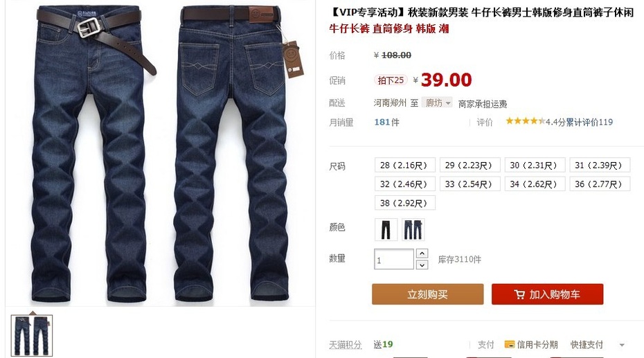Click the 加入购物车 add to cart button
This screenshot has width=644, height=358.
(548, 294)
